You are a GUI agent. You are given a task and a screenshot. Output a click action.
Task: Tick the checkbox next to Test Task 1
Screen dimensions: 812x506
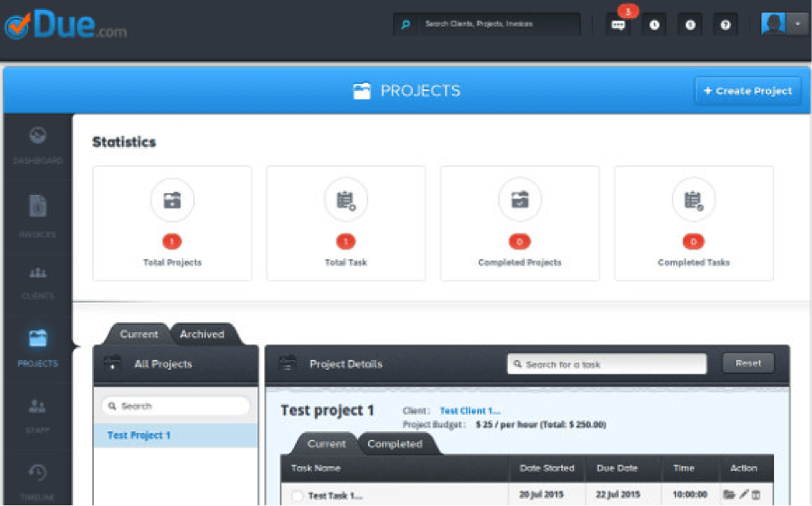pos(297,496)
